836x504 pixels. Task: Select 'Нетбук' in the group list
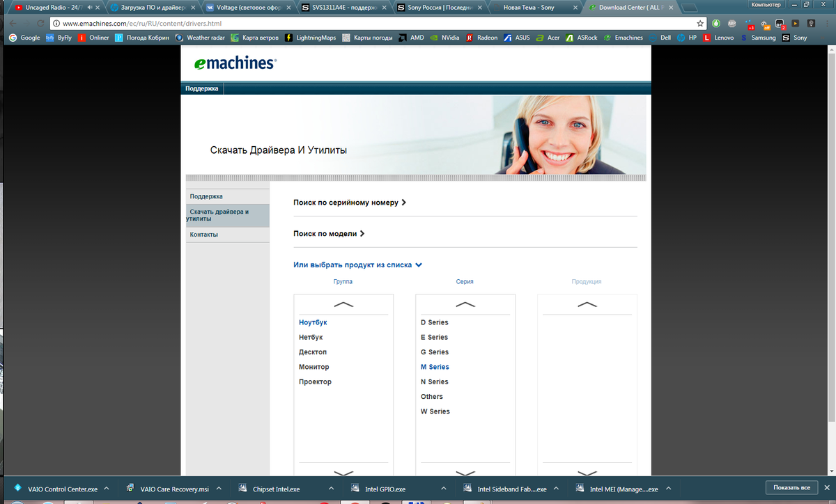coord(311,338)
